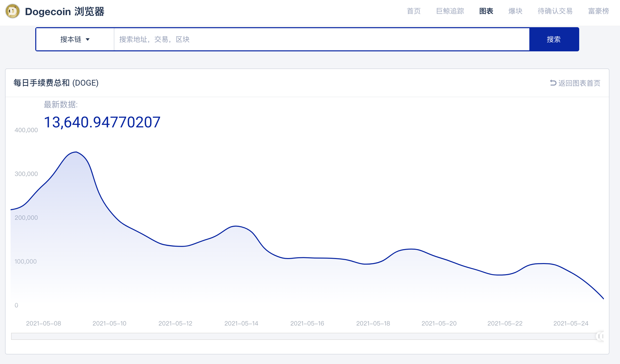The image size is (620, 364).
Task: Click the Dogecoin 浏览器 site title
Action: click(x=65, y=12)
